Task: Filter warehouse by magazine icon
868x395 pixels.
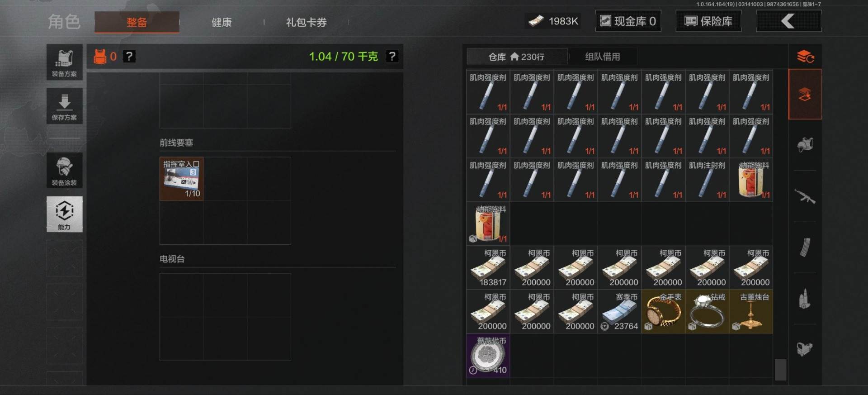Action: (x=805, y=247)
